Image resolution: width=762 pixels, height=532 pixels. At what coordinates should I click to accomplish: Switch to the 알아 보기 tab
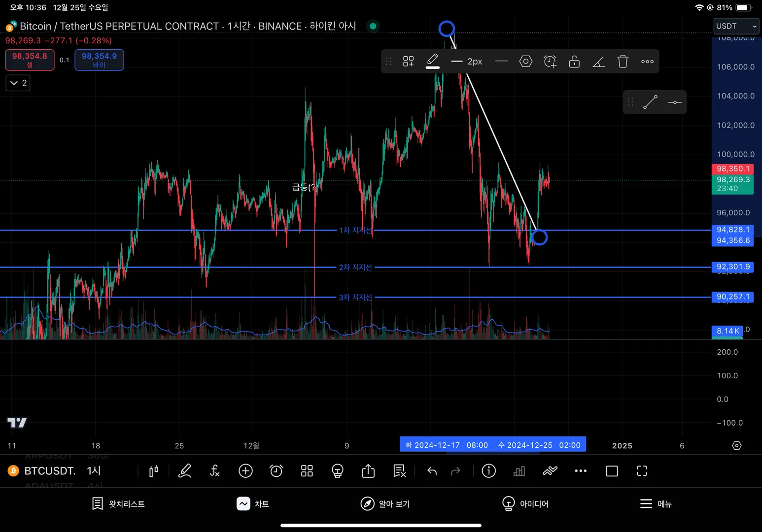point(385,503)
